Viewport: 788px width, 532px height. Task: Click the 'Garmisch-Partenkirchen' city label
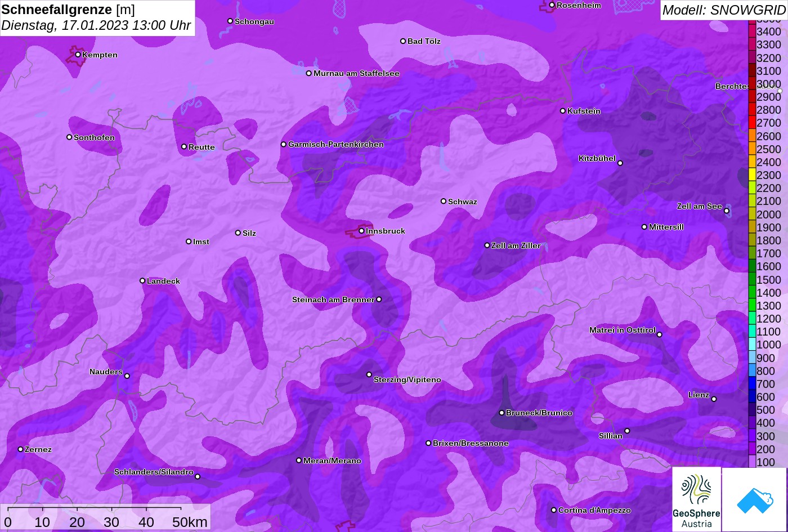pos(336,145)
